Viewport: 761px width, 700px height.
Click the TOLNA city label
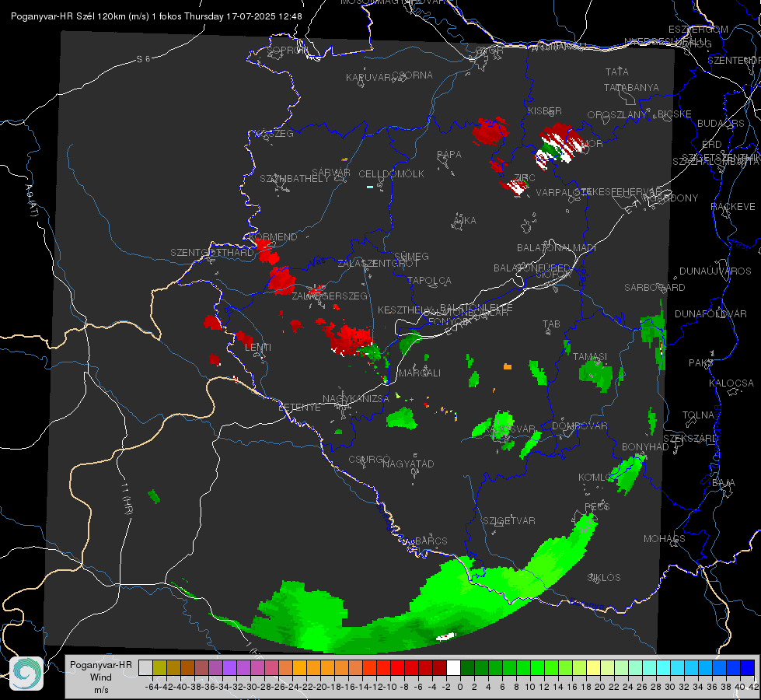click(698, 415)
